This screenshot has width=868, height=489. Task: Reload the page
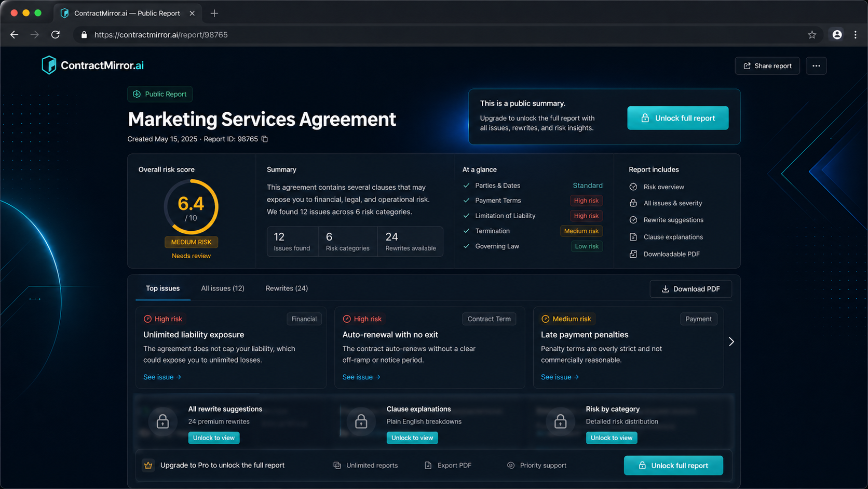(x=56, y=35)
